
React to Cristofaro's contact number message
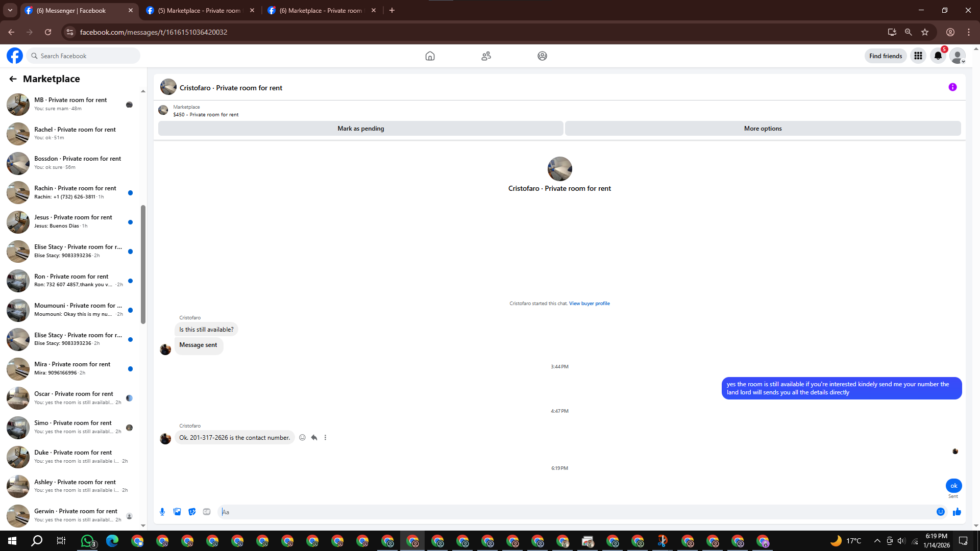[x=302, y=437]
